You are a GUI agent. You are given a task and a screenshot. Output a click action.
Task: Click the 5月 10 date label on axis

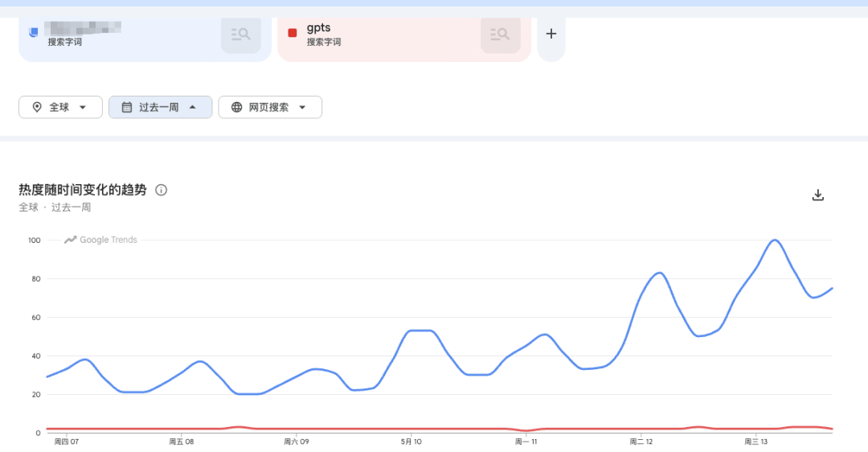[x=411, y=442]
